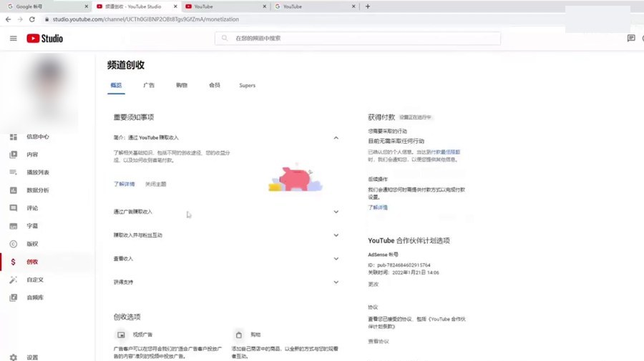Open the Settings gear icon
This screenshot has width=644, height=361.
pyautogui.click(x=13, y=357)
